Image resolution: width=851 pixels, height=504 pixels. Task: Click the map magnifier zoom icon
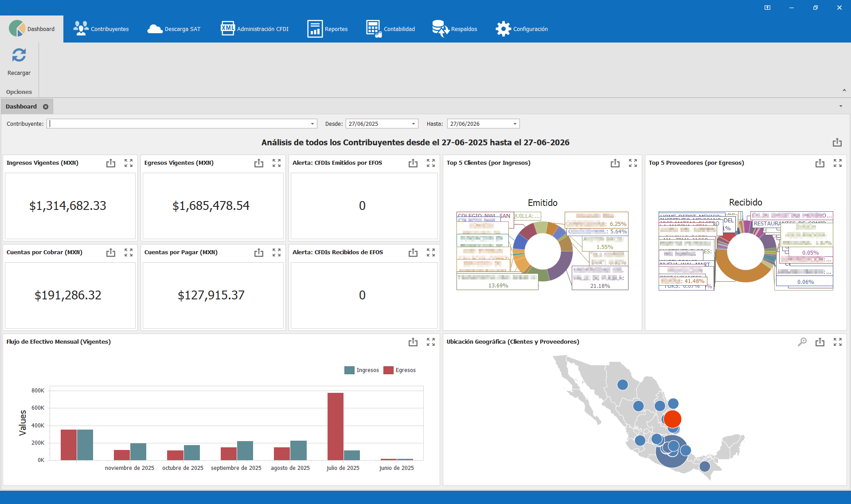click(802, 342)
